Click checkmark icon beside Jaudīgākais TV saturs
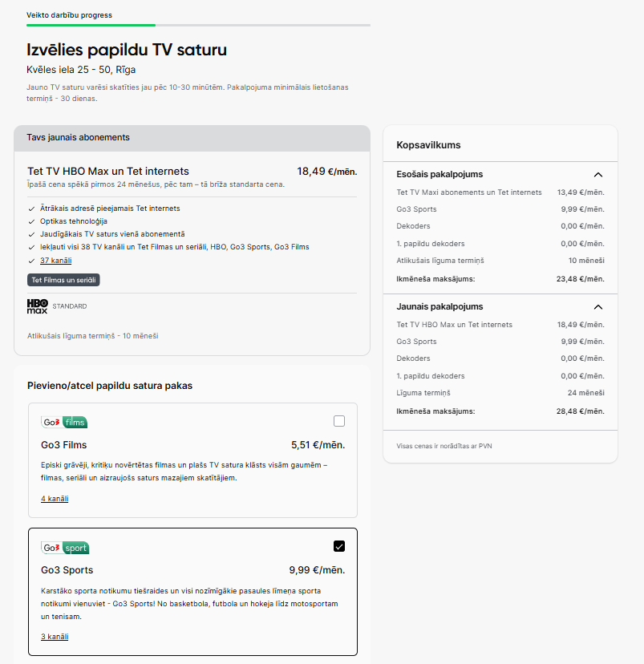This screenshot has width=644, height=664. coord(31,234)
